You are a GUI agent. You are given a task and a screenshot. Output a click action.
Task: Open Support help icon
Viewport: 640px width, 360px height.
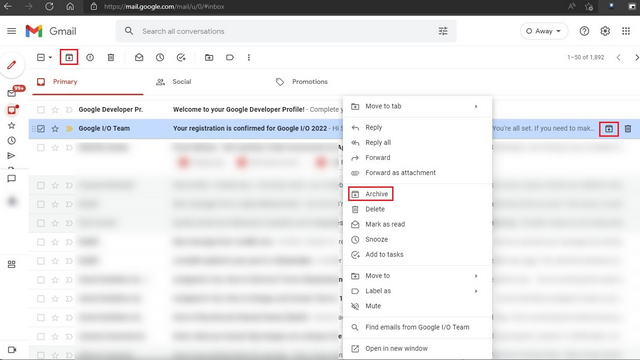point(584,31)
